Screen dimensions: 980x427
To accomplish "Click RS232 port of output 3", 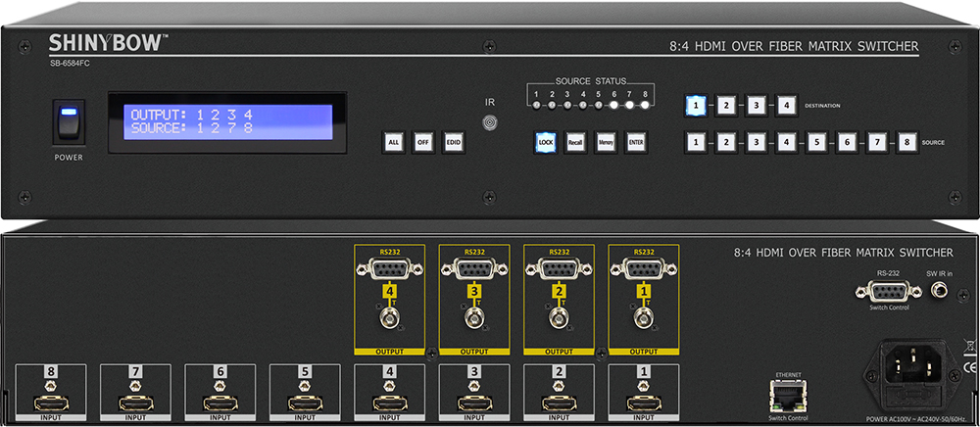I will [x=474, y=269].
